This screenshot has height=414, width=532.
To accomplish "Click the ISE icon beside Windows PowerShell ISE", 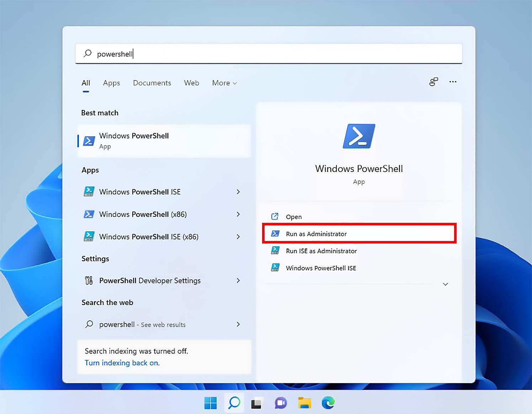I will (275, 268).
